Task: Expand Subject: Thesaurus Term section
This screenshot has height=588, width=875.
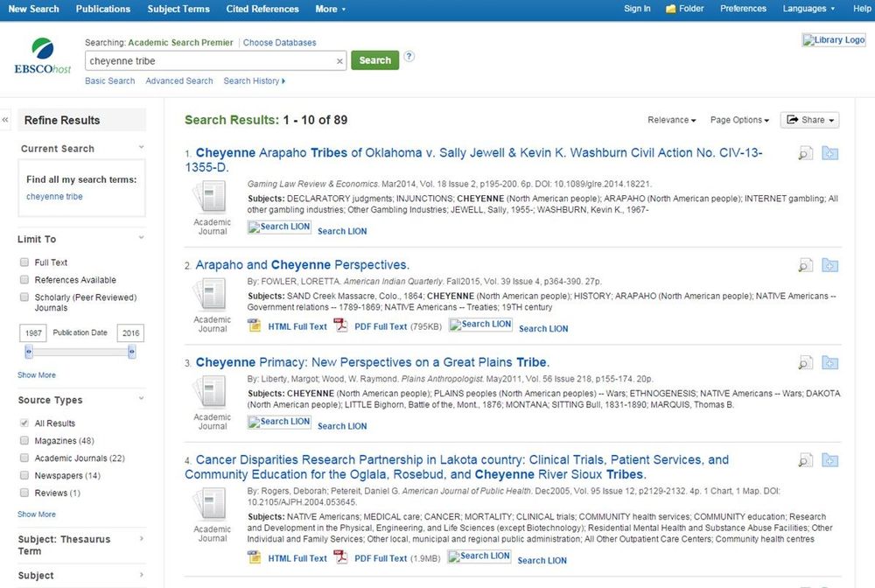Action: point(141,539)
